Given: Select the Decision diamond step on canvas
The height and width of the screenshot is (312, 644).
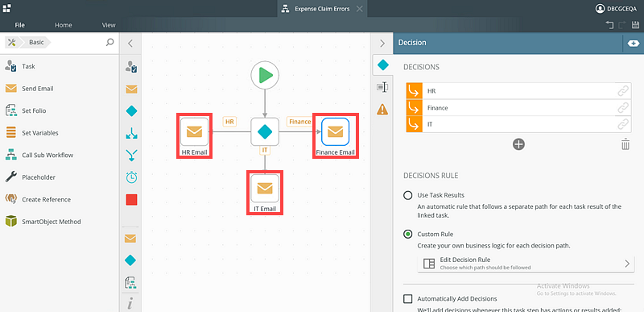Looking at the screenshot, I should tap(265, 131).
